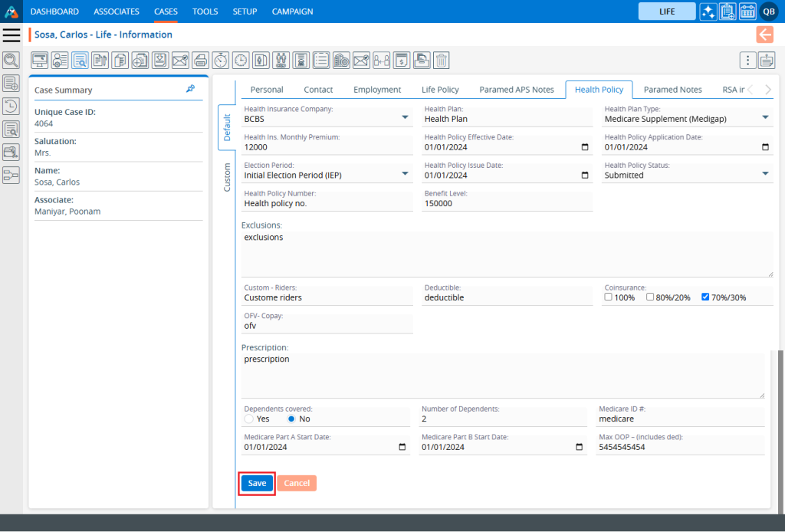Check the 100% coinsurance checkbox
This screenshot has height=532, width=785.
click(609, 297)
